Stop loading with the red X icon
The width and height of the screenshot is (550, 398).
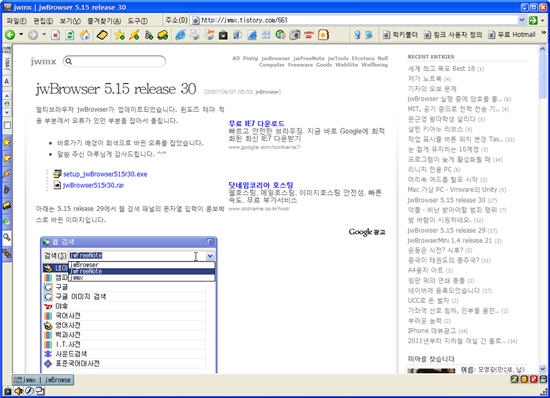(x=55, y=35)
